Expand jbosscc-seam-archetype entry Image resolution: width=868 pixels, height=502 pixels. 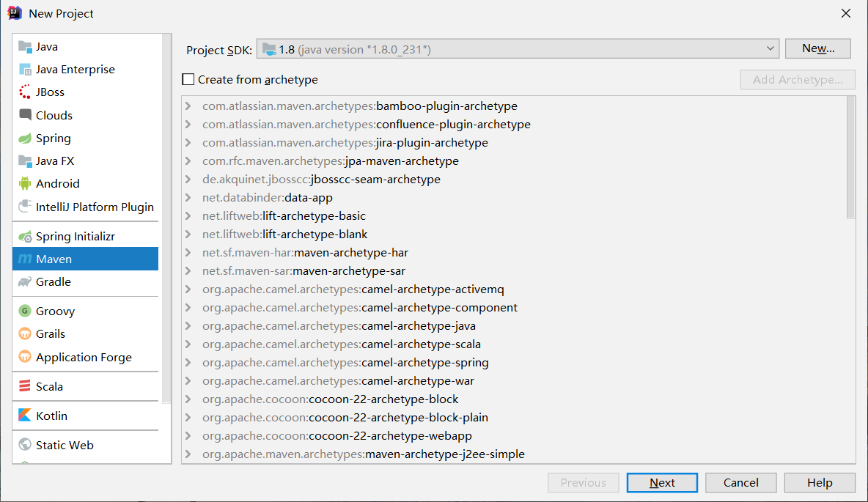click(188, 179)
